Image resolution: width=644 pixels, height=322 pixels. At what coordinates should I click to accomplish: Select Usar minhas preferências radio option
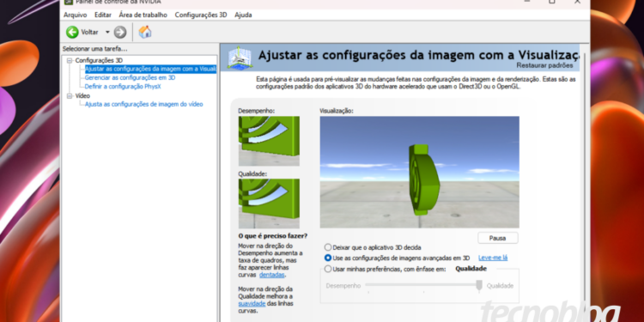(328, 269)
